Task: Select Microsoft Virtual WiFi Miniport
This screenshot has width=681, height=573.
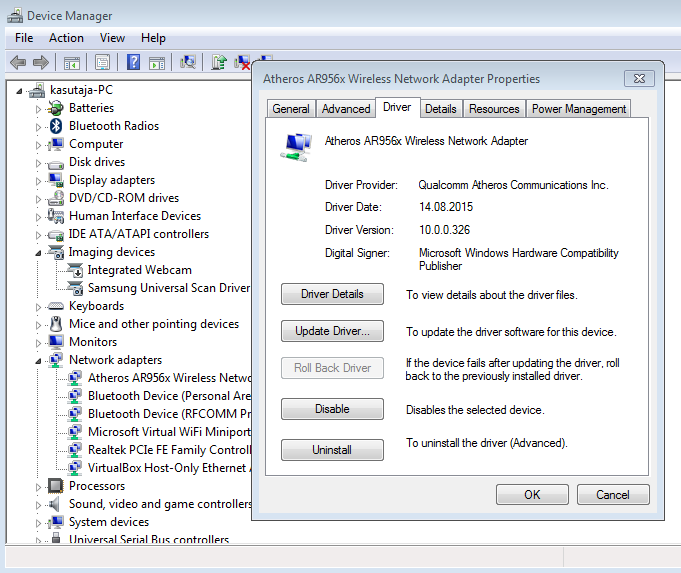Action: tap(169, 432)
